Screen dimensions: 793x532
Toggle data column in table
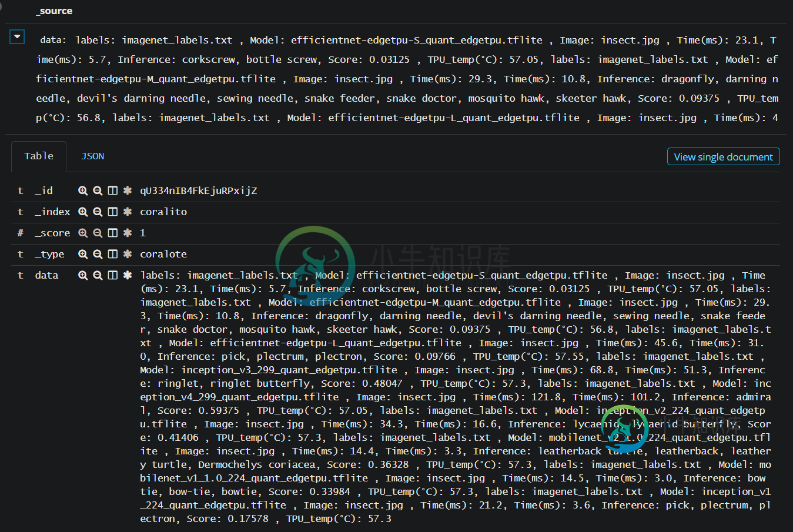[x=112, y=275]
